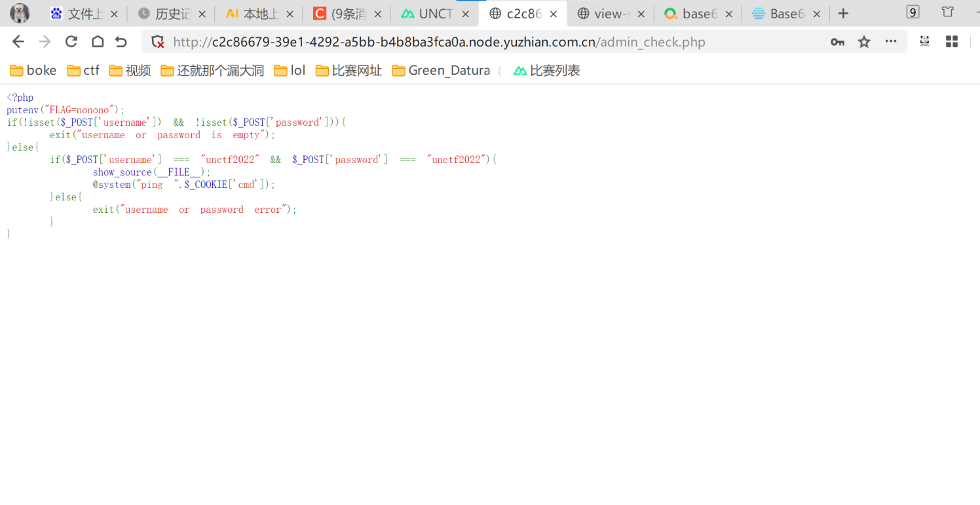This screenshot has width=980, height=505.
Task: Open a new tab with the plus button
Action: click(x=842, y=13)
